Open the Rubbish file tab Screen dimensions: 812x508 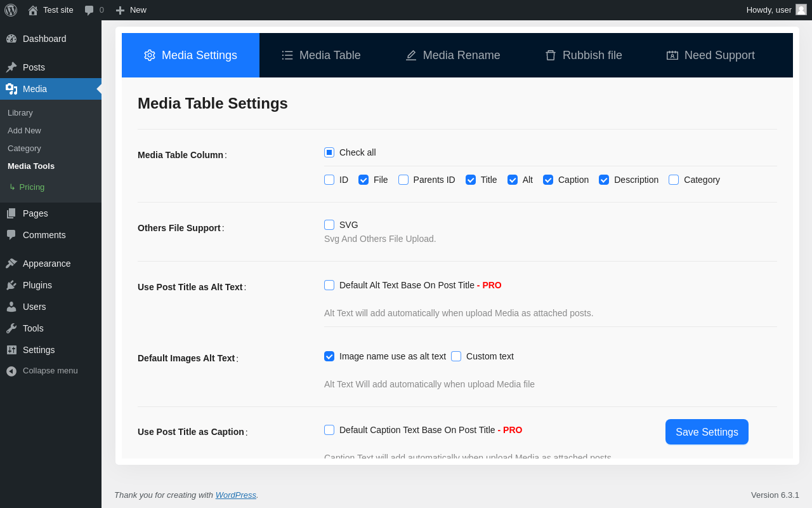tap(584, 55)
